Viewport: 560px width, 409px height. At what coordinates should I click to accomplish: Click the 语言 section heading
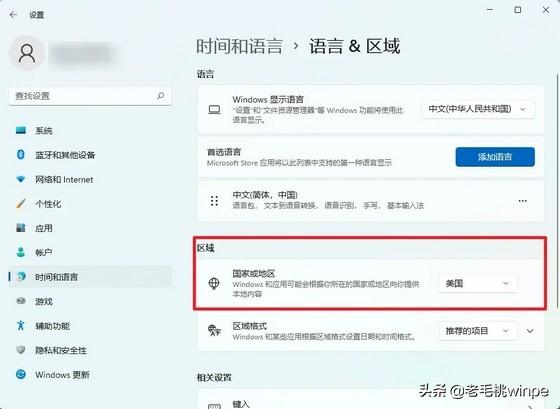(x=205, y=74)
